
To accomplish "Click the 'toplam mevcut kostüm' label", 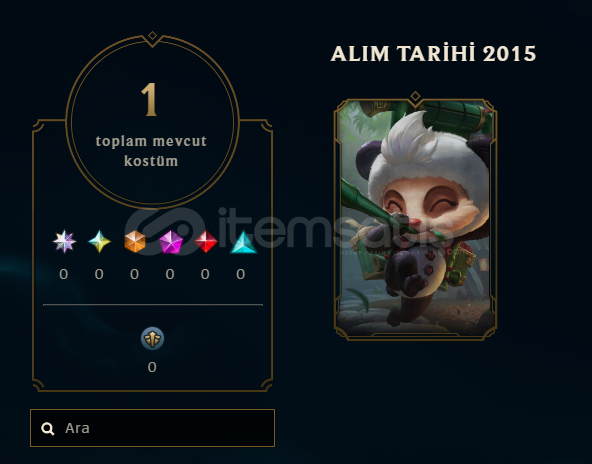I will tap(151, 151).
